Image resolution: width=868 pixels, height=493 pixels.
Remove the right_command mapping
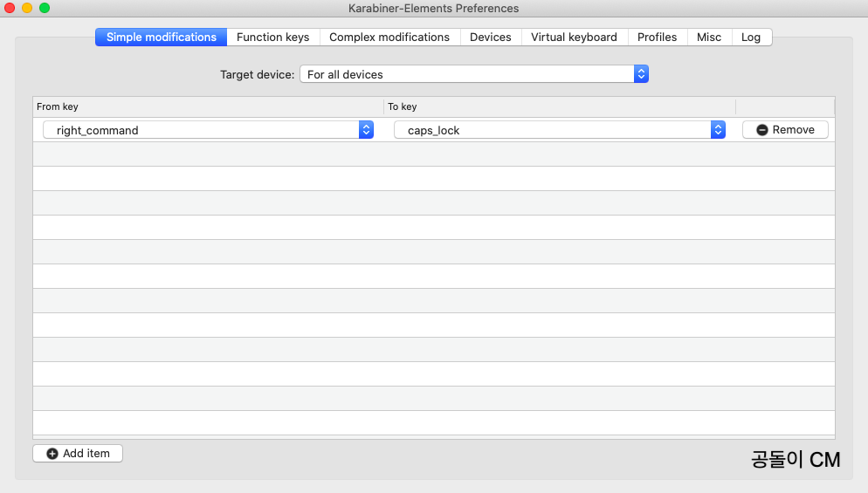785,129
